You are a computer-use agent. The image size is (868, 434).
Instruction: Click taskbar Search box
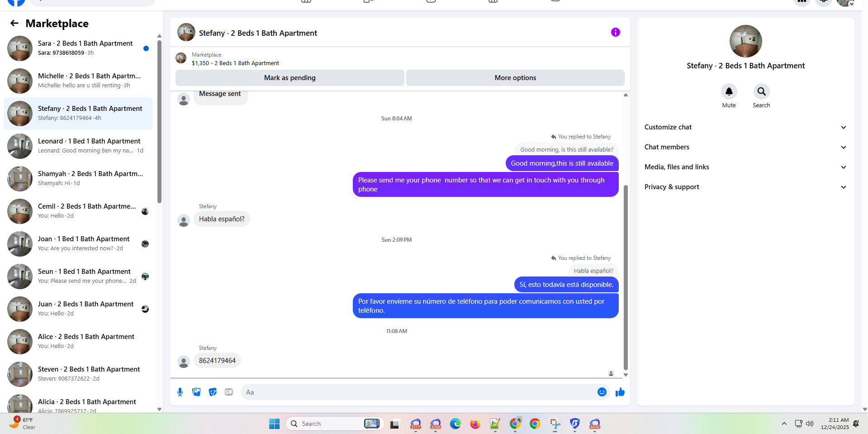[335, 424]
